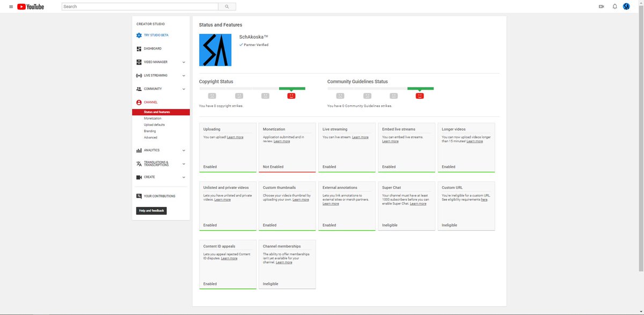Open Try Studio Beta link
644x315 pixels.
point(156,35)
